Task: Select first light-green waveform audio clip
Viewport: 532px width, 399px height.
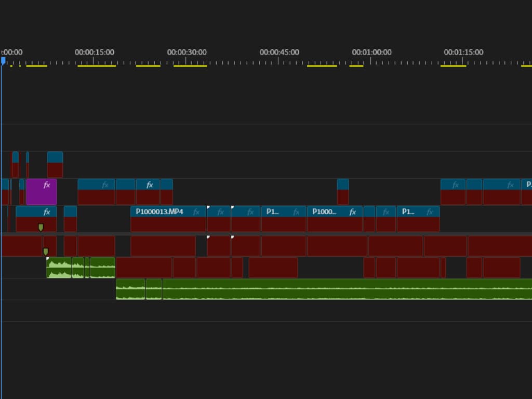Action: point(59,268)
